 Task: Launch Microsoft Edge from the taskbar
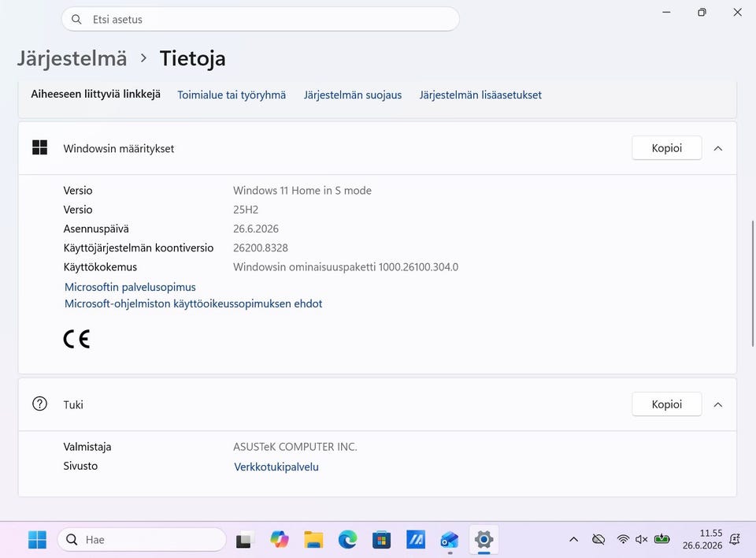347,540
